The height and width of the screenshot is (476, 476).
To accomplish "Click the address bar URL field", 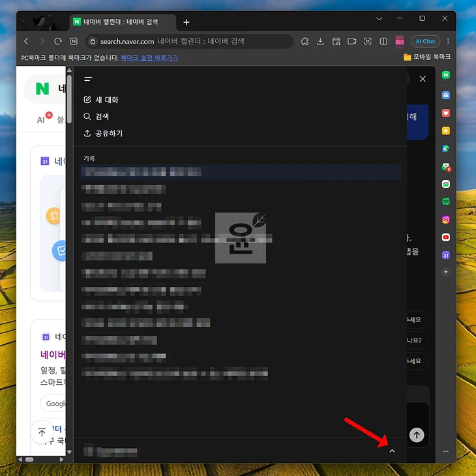I will [x=191, y=41].
